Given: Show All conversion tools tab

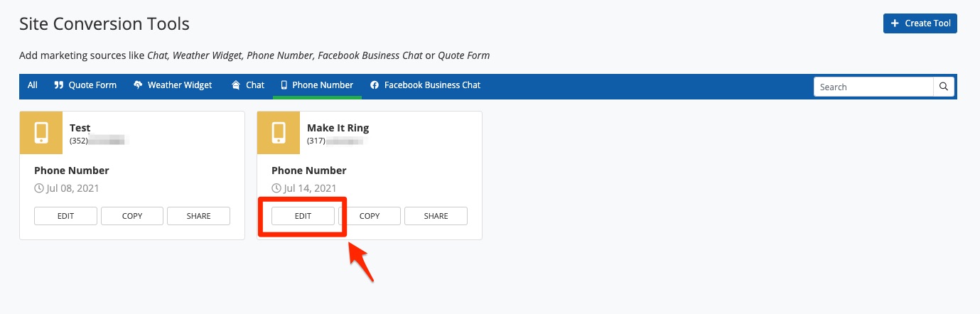Looking at the screenshot, I should pos(33,85).
